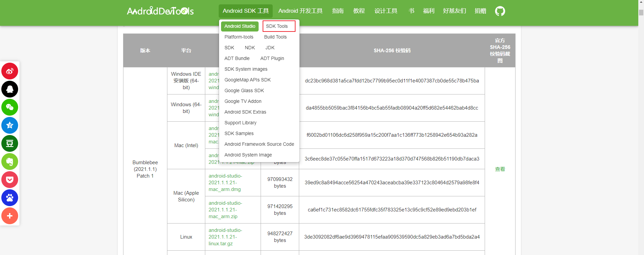Viewport: 644px width, 255px height.
Task: Click SHA-256 starting 3c6eec8de3
Action: coord(392,159)
